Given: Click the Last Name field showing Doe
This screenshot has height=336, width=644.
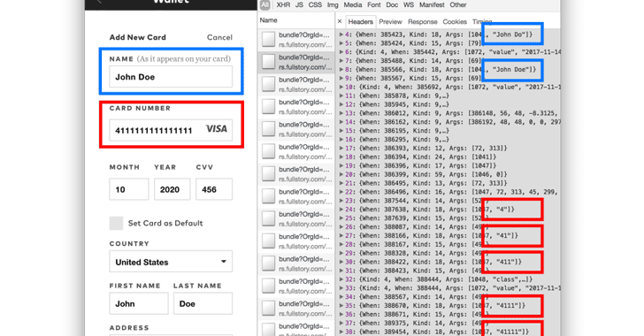Looking at the screenshot, I should 203,303.
